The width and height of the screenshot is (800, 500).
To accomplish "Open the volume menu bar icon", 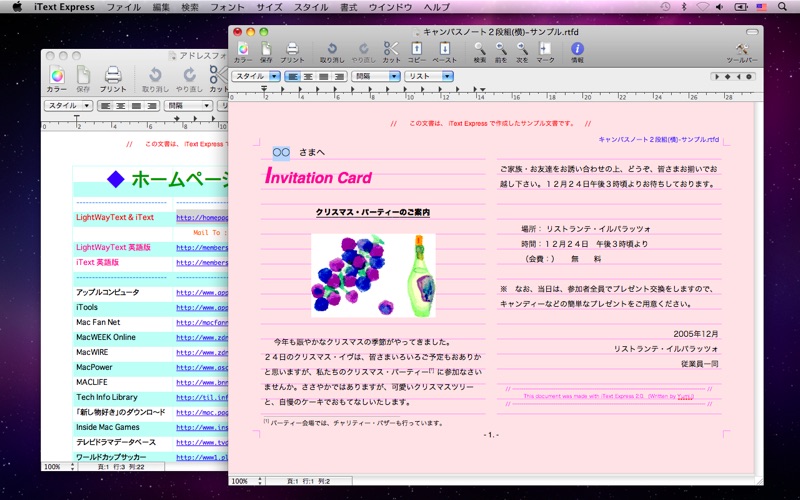I will point(719,7).
